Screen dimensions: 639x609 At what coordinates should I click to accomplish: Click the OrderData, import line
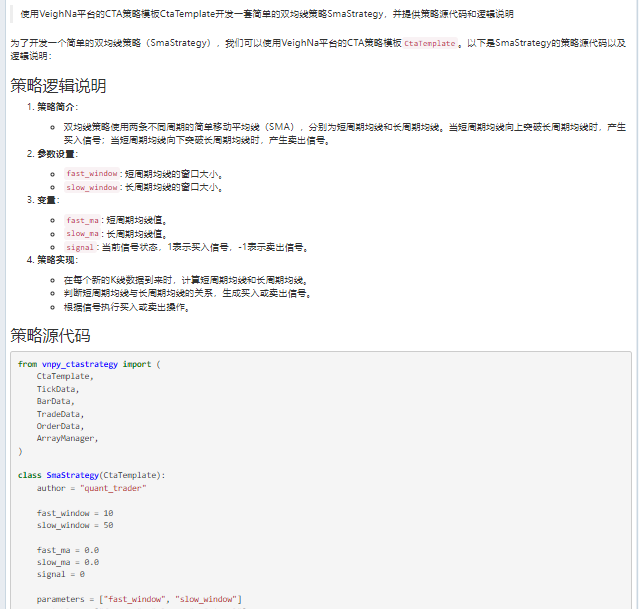(x=60, y=426)
